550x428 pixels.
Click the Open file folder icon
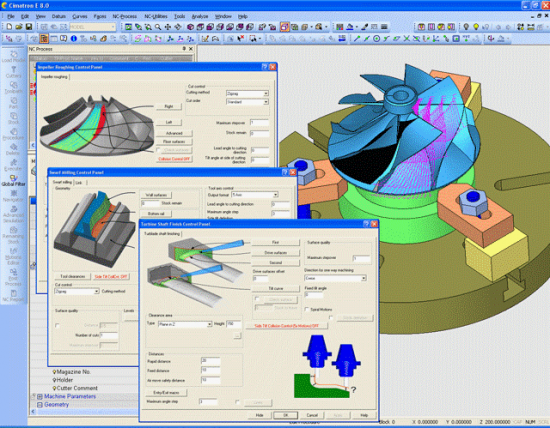click(19, 27)
